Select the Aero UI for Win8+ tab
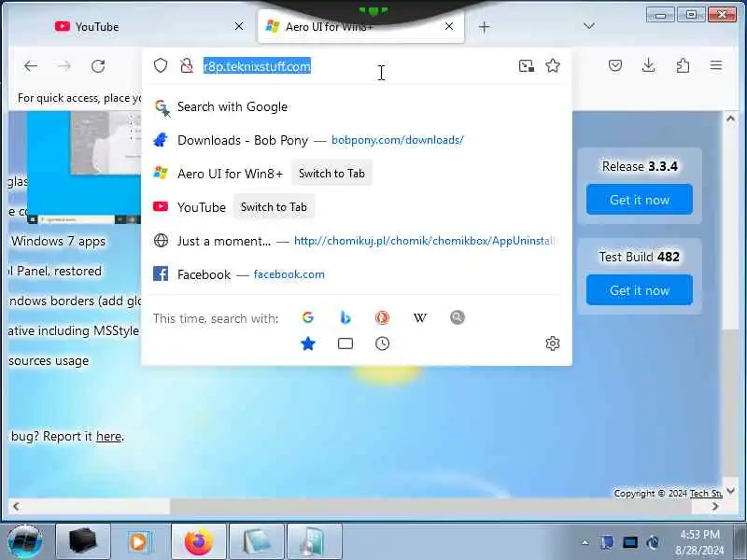The width and height of the screenshot is (747, 560). (360, 27)
